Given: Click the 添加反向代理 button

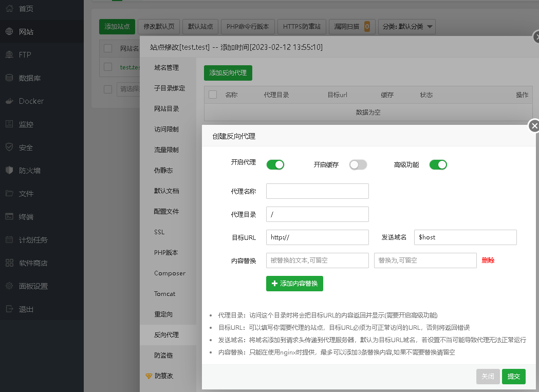Looking at the screenshot, I should coord(228,73).
